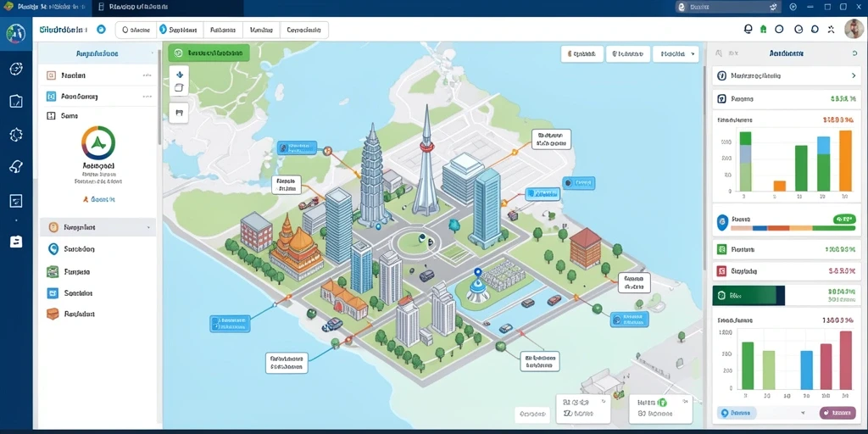The width and height of the screenshot is (868, 434).
Task: Click the blue pin icon in left list
Action: point(53,249)
